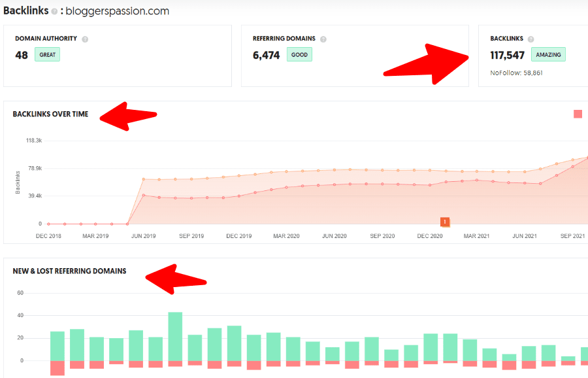Image resolution: width=588 pixels, height=378 pixels.
Task: Click the JUN 2021 axis label
Action: (x=525, y=236)
